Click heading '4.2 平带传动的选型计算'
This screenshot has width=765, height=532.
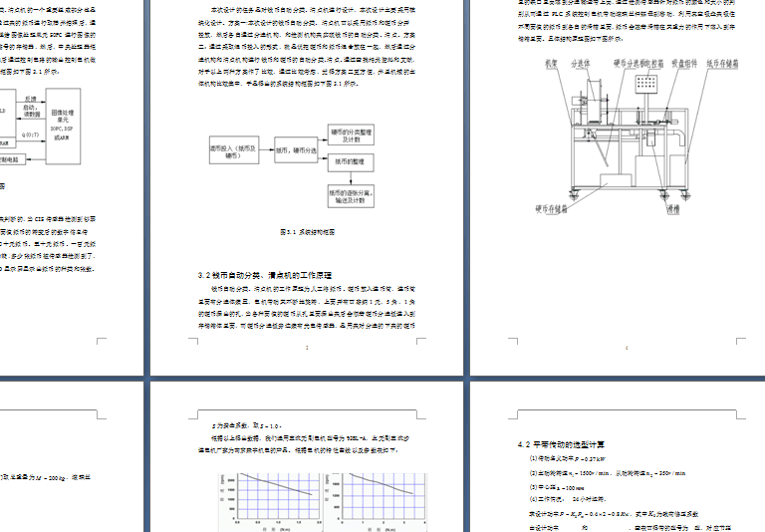[x=561, y=444]
